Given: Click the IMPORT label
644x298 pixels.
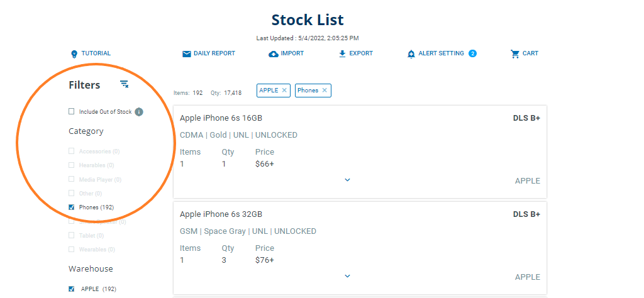Looking at the screenshot, I should [x=292, y=53].
